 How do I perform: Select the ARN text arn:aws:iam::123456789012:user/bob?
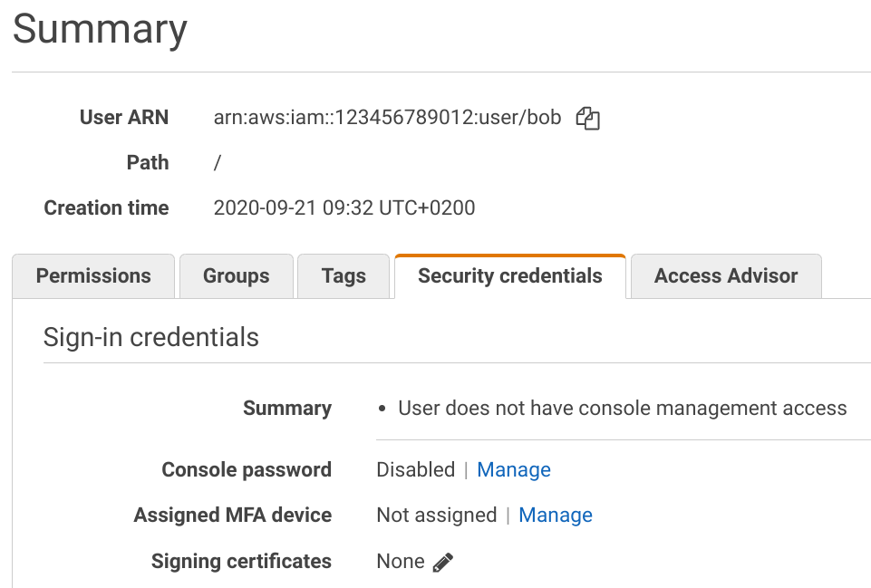[x=387, y=117]
